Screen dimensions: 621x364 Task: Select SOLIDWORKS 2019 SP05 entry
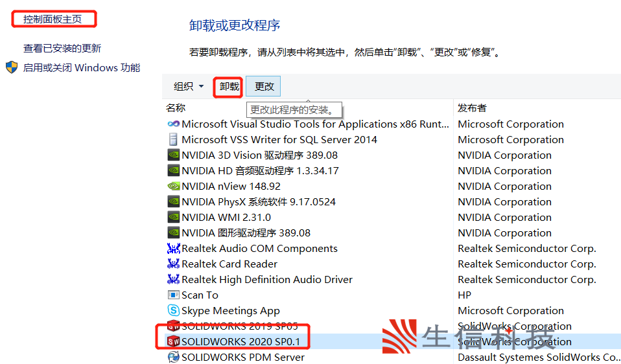[240, 326]
